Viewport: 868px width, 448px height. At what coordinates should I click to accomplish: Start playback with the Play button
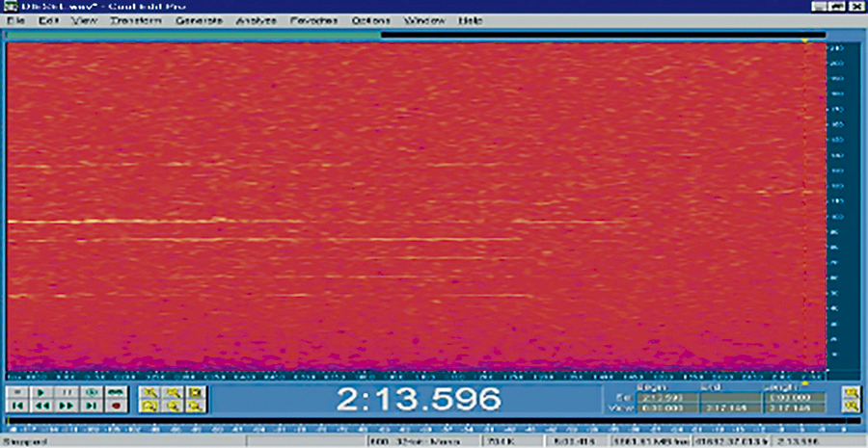(x=41, y=392)
